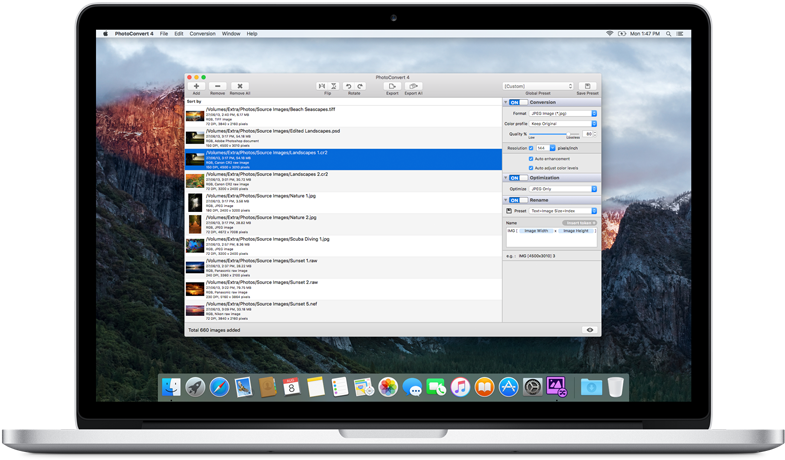
Task: Open the Format JPEG Image dropdown
Action: click(563, 114)
